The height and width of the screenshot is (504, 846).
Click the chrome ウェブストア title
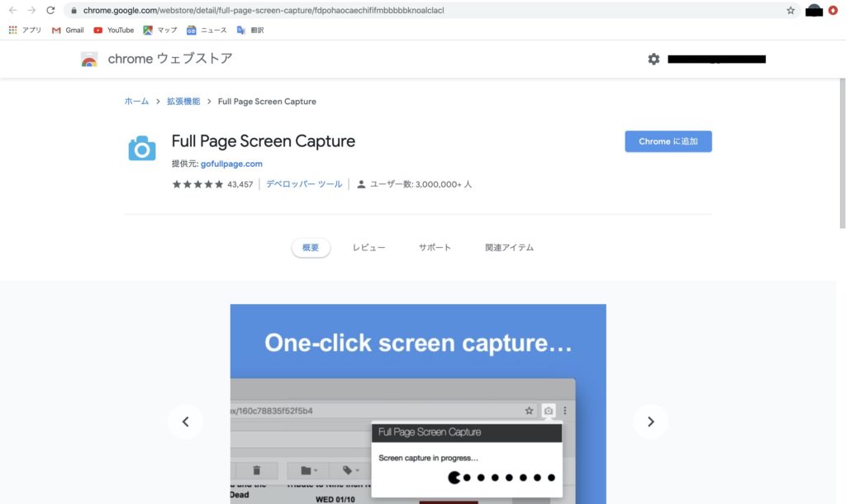(170, 59)
